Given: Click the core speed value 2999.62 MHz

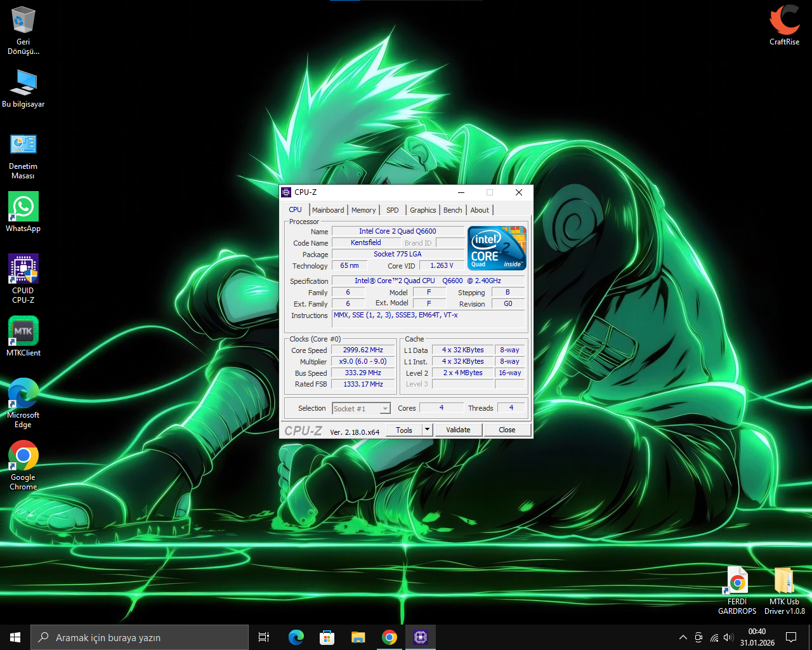Looking at the screenshot, I should (363, 350).
